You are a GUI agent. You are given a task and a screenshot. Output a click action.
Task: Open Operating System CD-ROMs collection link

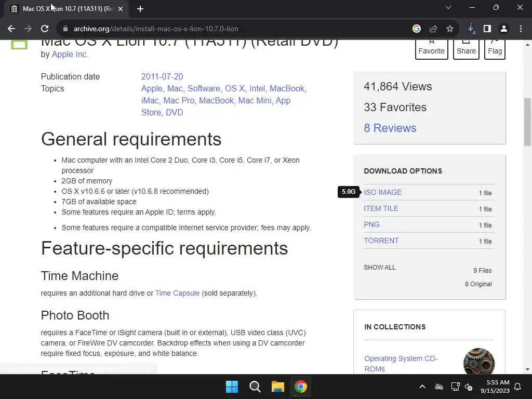[x=401, y=364]
